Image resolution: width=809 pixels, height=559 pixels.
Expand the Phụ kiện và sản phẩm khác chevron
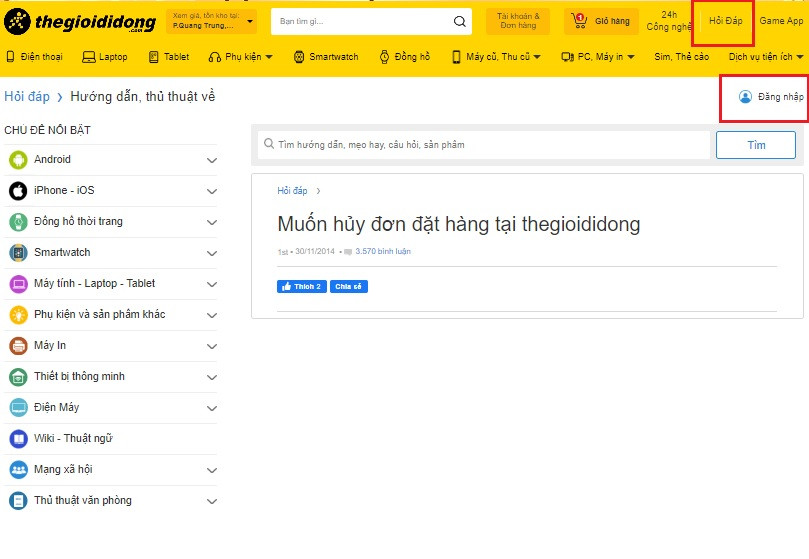coord(212,315)
